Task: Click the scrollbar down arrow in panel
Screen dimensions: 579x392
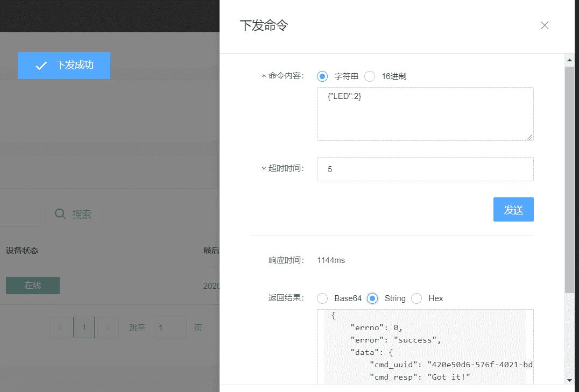Action: (569, 380)
